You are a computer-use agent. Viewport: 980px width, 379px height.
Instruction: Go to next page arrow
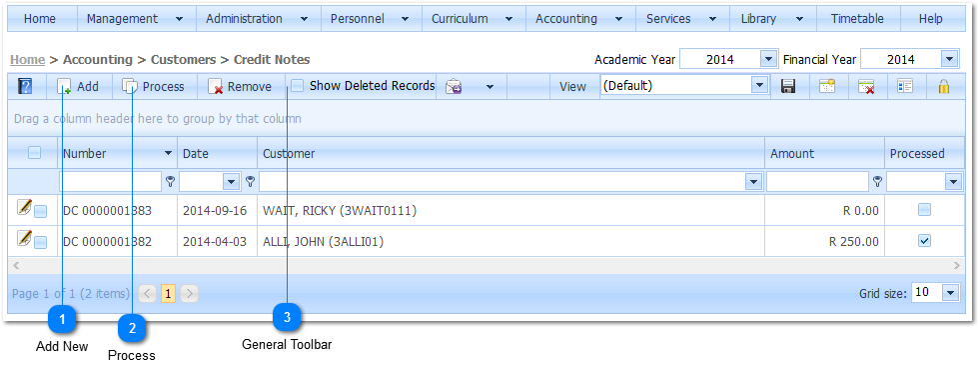190,293
